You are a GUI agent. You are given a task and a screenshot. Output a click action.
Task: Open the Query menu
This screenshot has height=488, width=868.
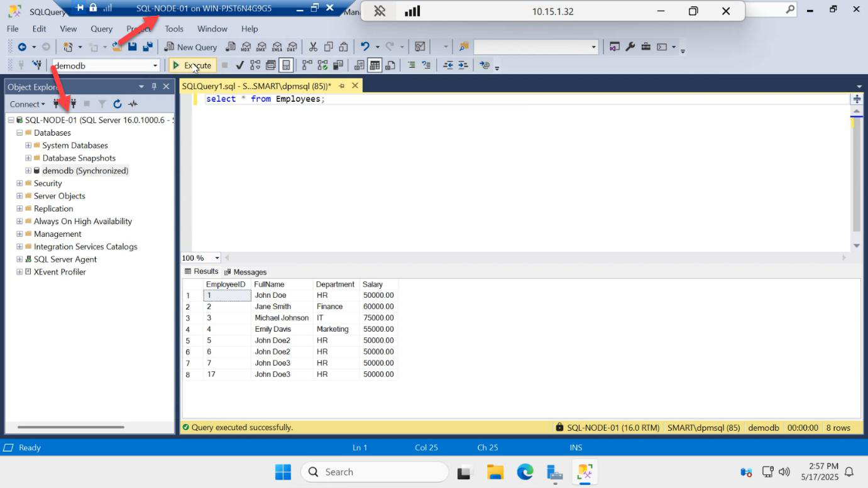[x=101, y=29]
